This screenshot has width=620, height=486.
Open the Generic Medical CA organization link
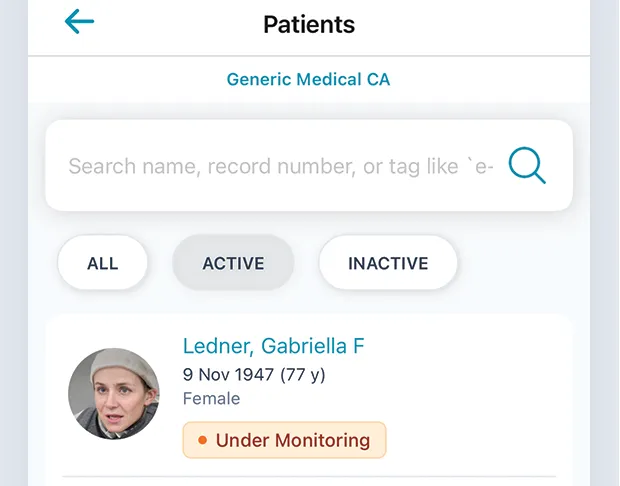coord(308,79)
